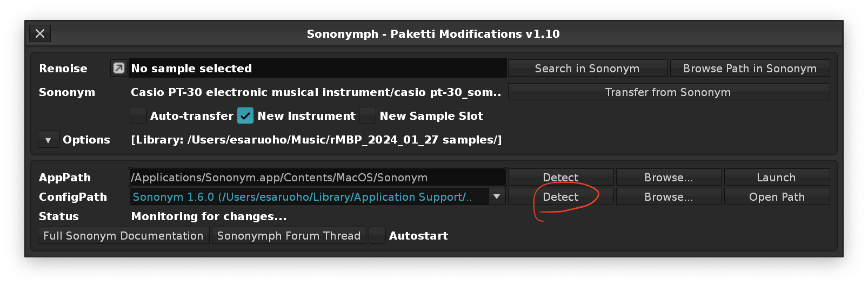Browse for the Sononym AppPath
The image size is (868, 286).
(x=669, y=177)
